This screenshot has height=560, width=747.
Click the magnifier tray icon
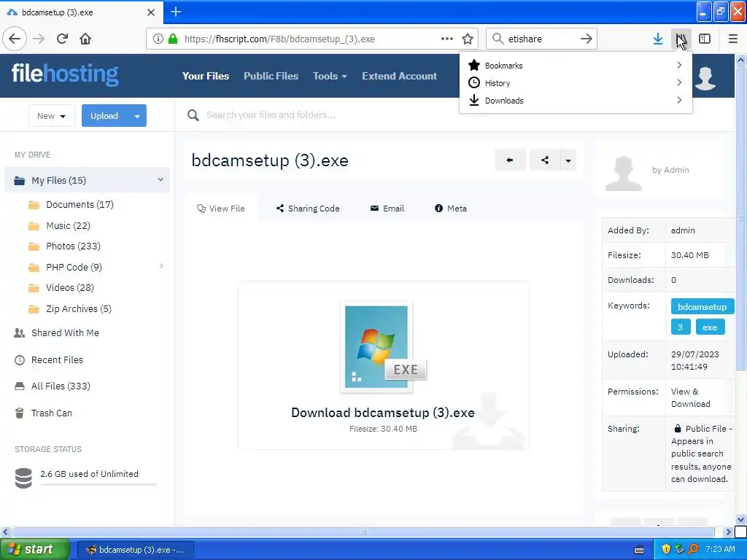tap(693, 549)
